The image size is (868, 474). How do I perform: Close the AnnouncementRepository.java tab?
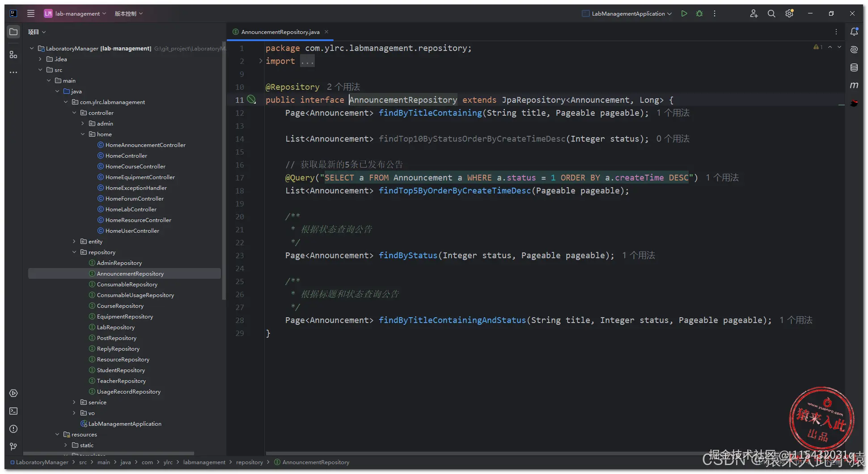pyautogui.click(x=326, y=32)
